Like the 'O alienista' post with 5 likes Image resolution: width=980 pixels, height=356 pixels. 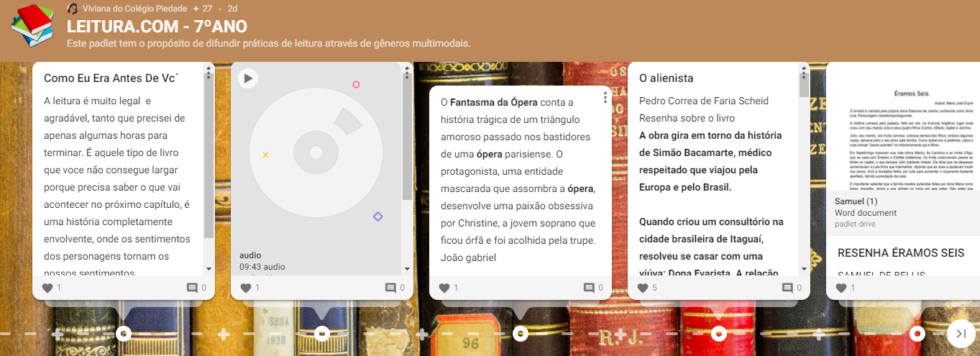coord(643,288)
